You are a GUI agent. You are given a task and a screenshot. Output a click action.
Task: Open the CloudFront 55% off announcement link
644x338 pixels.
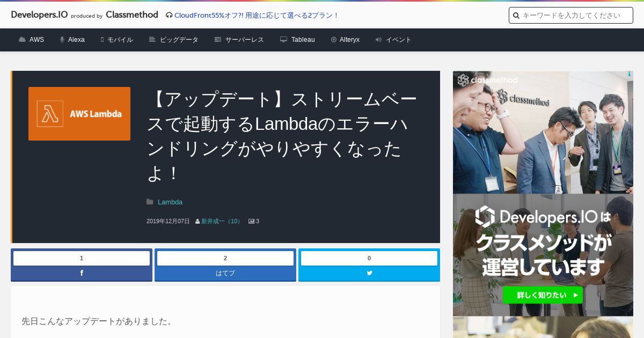pyautogui.click(x=257, y=15)
